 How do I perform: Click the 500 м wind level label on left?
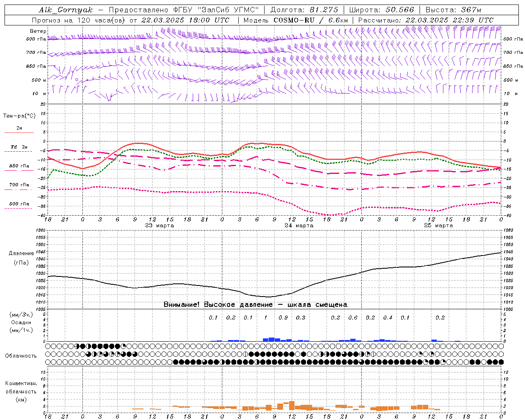click(39, 80)
